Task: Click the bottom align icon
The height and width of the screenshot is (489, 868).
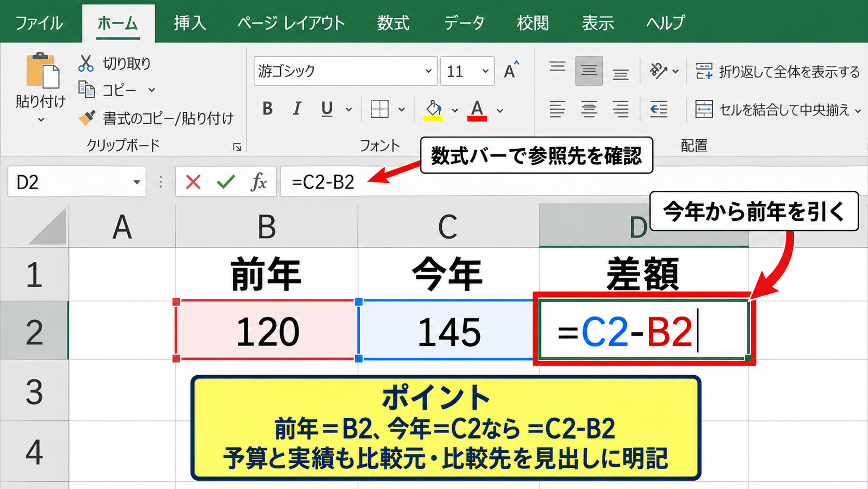Action: coord(620,74)
